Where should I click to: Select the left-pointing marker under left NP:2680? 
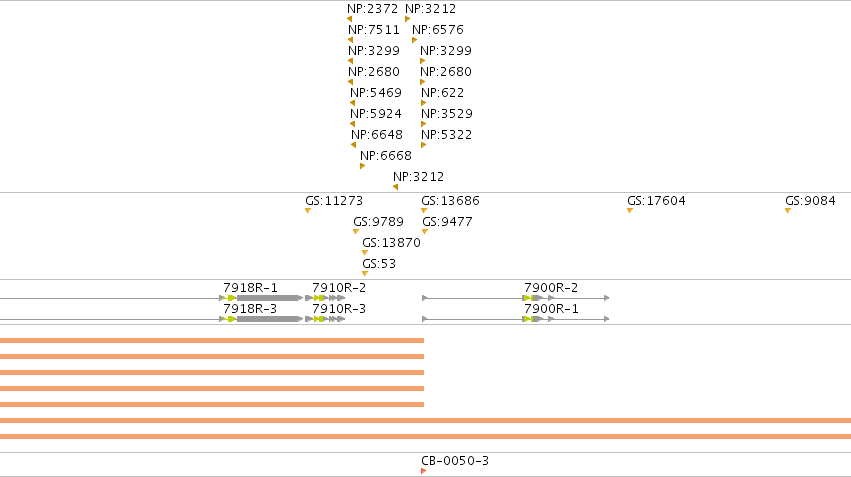[351, 82]
